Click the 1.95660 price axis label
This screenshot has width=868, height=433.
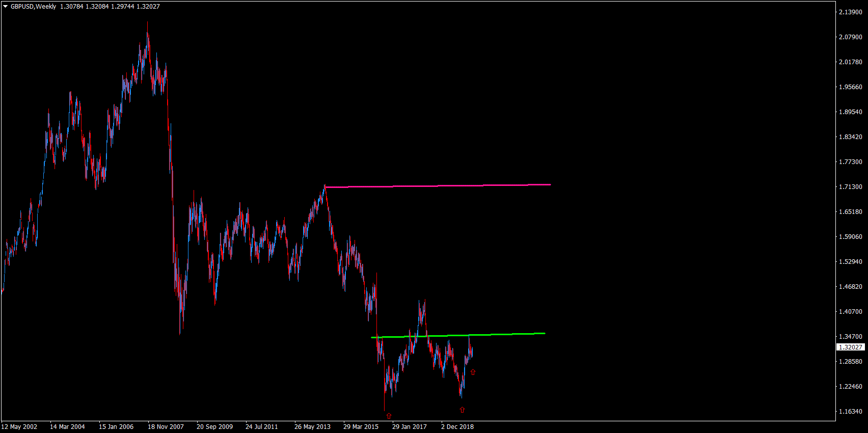point(851,87)
